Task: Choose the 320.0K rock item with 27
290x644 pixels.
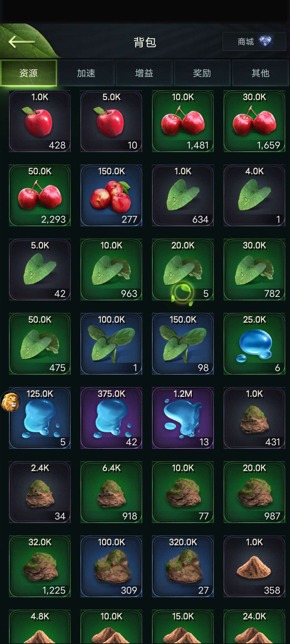Action: point(183,566)
